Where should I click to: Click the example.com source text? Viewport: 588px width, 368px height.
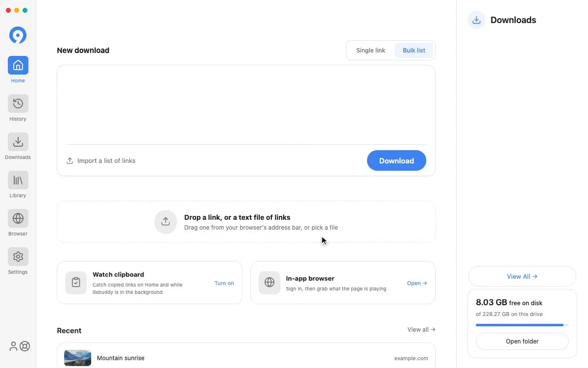(x=411, y=359)
